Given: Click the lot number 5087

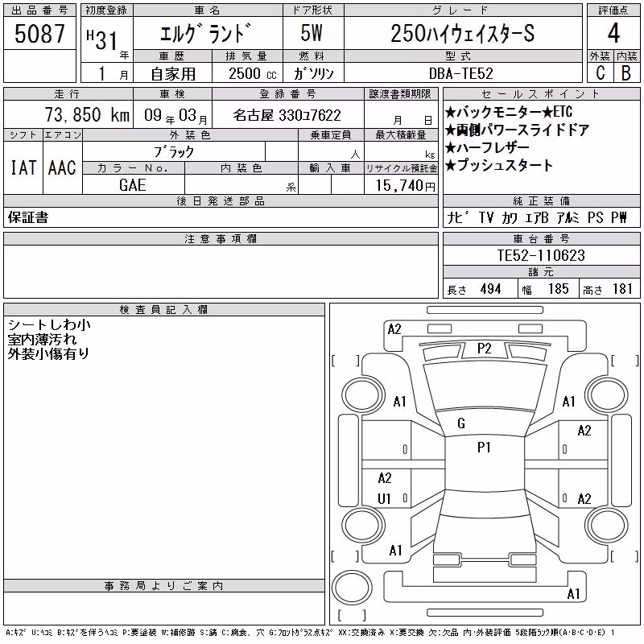Looking at the screenshot, I should click(x=39, y=34).
